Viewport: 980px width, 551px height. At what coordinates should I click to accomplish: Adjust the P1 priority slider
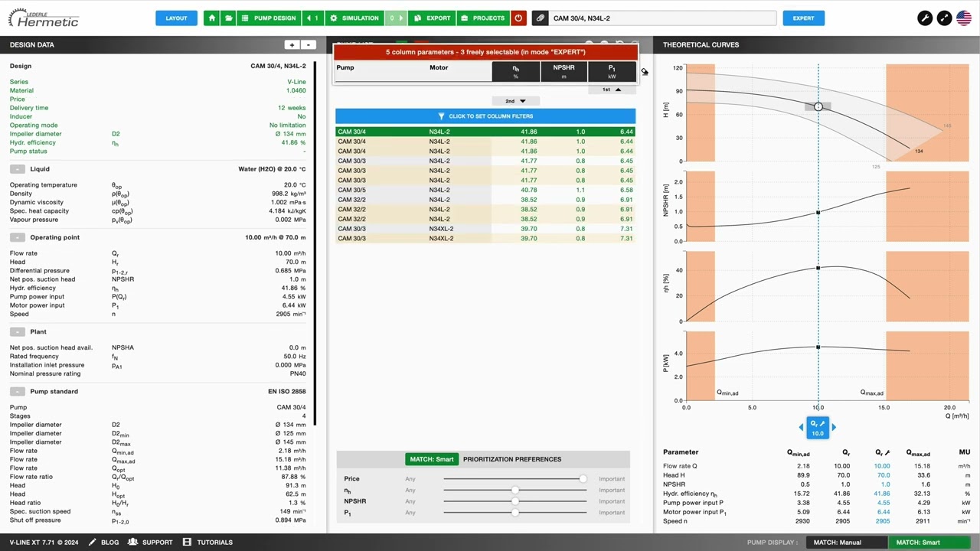[x=515, y=513]
